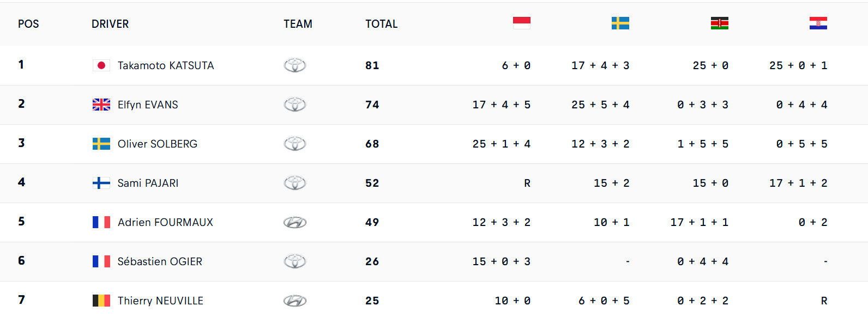Select Adrien FOURMAUX driver name
Image resolution: width=868 pixels, height=318 pixels.
pyautogui.click(x=165, y=222)
